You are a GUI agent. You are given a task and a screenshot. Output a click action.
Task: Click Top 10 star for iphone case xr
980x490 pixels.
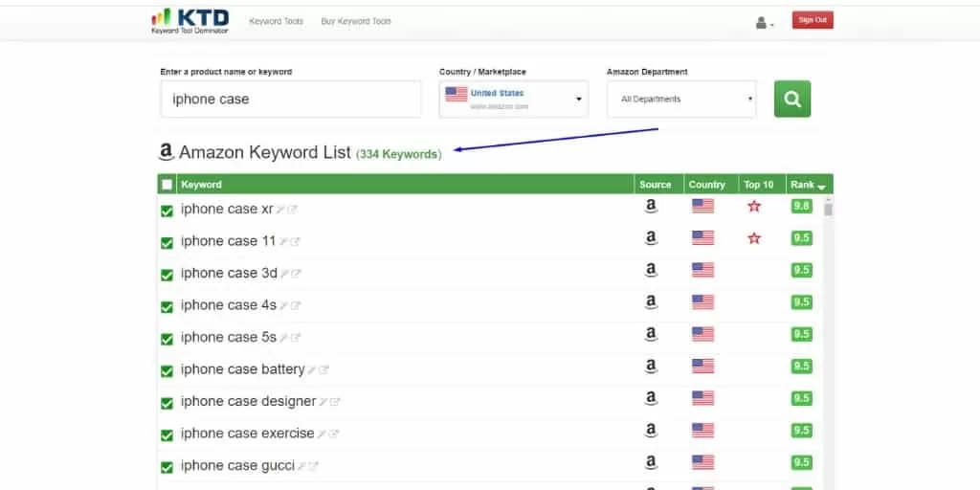754,207
